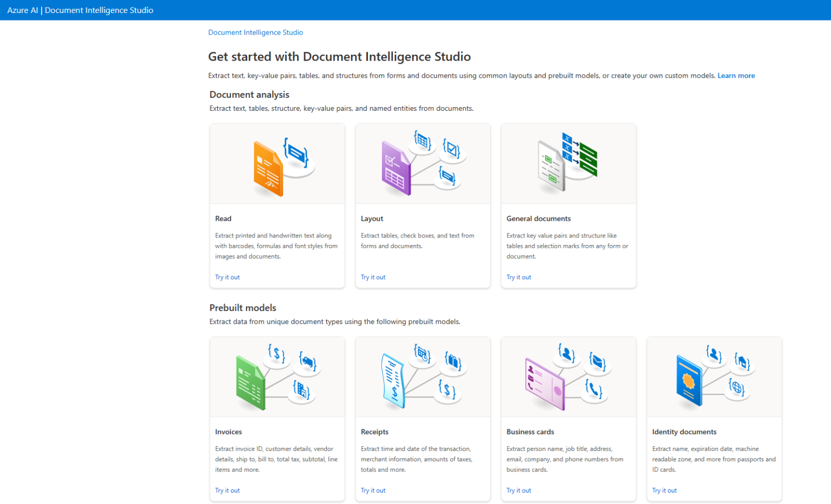The height and width of the screenshot is (504, 831).
Task: Open Try it out for General documents
Action: [x=518, y=277]
